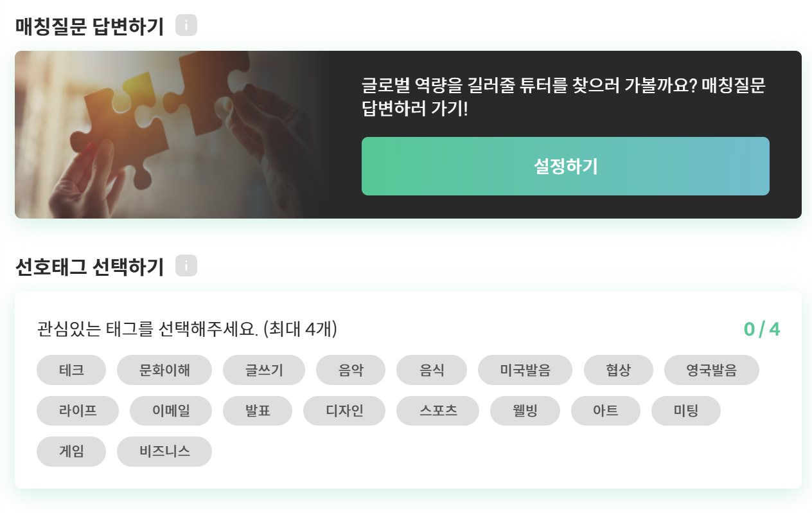Screen dimensions: 812x513
Task: Choose the 웰빙 tag
Action: [525, 411]
